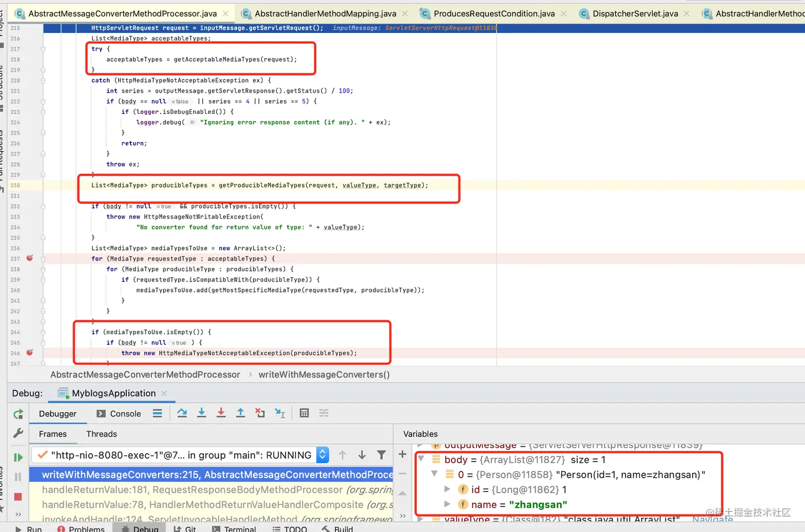Image resolution: width=805 pixels, height=532 pixels.
Task: Collapse the 0 = Person@11858 element
Action: (x=434, y=473)
